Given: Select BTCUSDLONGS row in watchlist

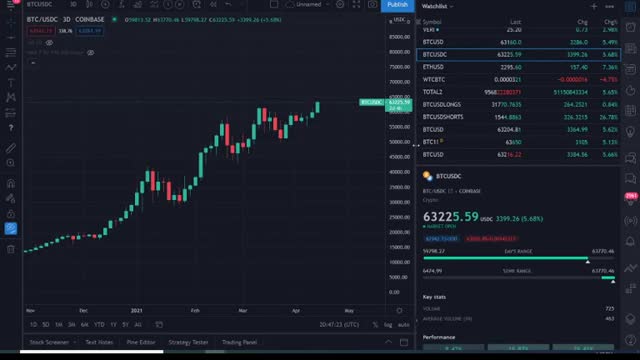Looking at the screenshot, I should point(518,104).
